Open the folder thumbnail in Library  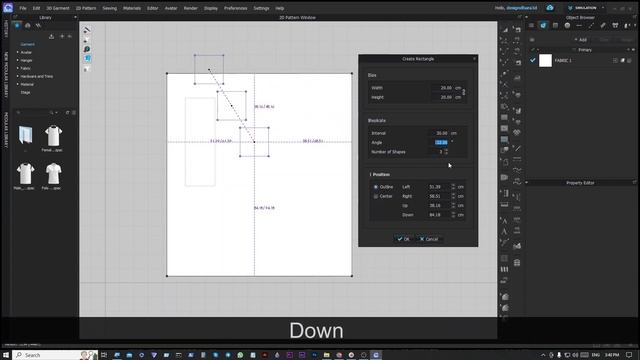coord(25,135)
